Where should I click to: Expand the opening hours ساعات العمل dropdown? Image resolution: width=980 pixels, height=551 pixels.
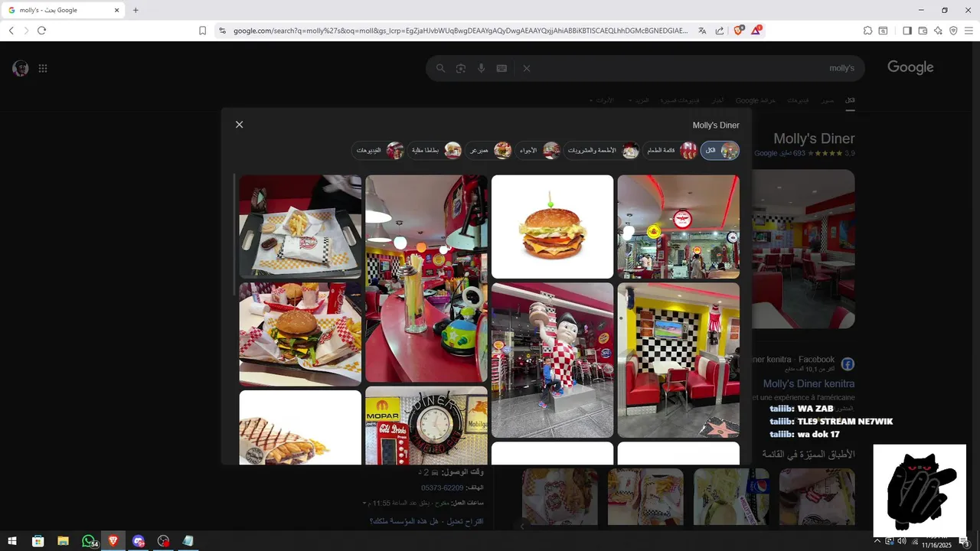[365, 503]
